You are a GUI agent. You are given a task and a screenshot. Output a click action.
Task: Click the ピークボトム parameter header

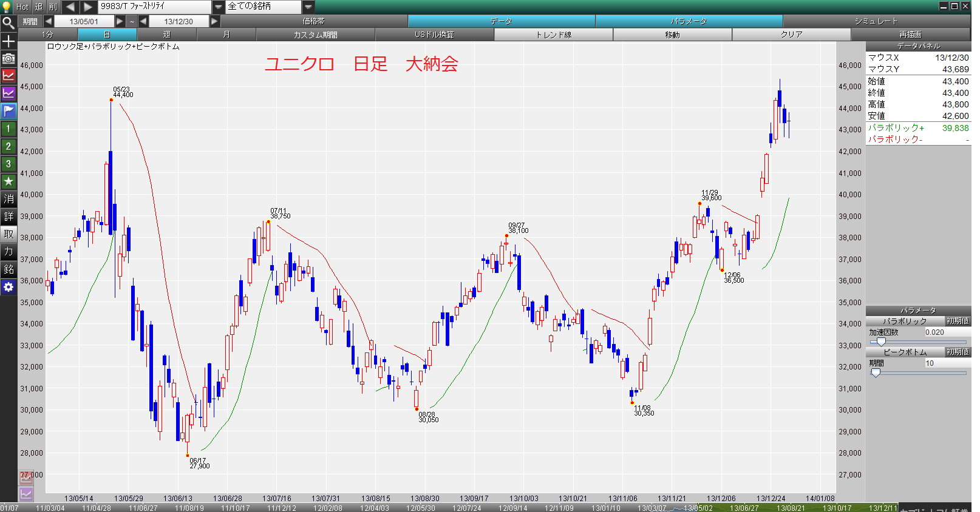[905, 352]
